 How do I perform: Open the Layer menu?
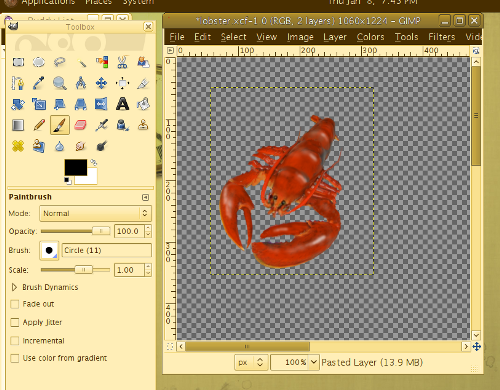[335, 37]
